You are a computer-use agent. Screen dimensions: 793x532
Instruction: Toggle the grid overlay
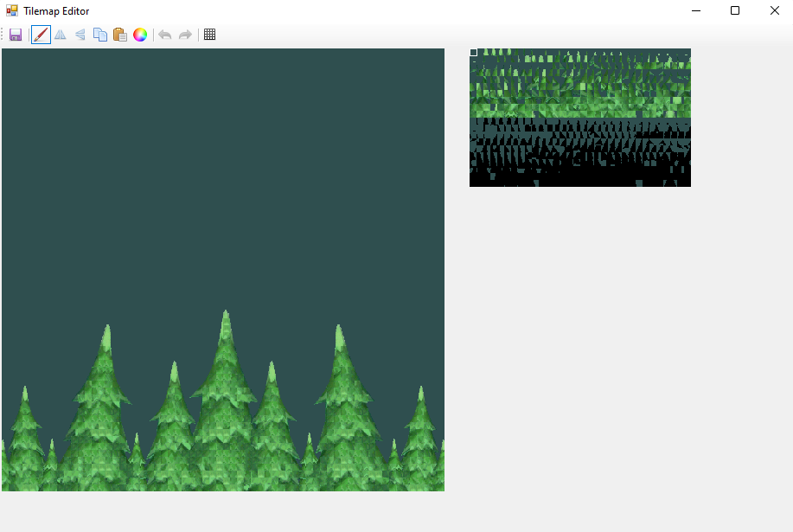point(209,35)
